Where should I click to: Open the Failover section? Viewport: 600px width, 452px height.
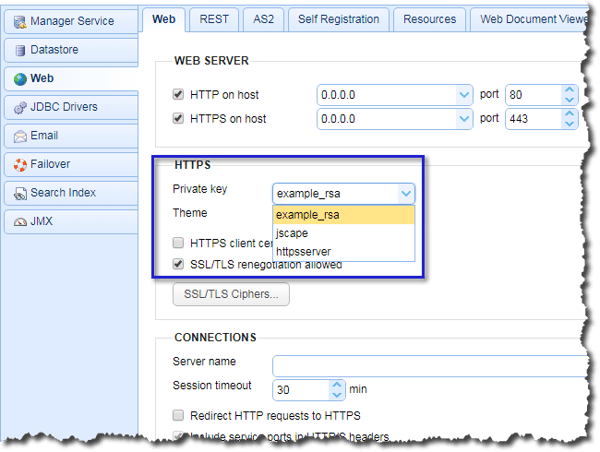[71, 164]
